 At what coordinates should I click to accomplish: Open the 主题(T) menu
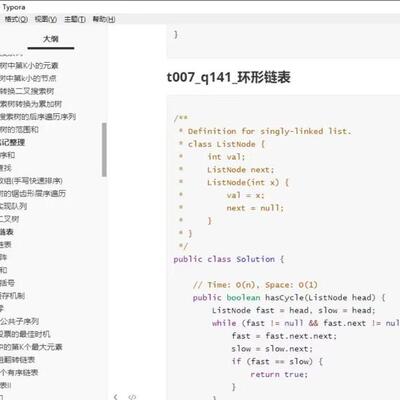[x=75, y=19]
